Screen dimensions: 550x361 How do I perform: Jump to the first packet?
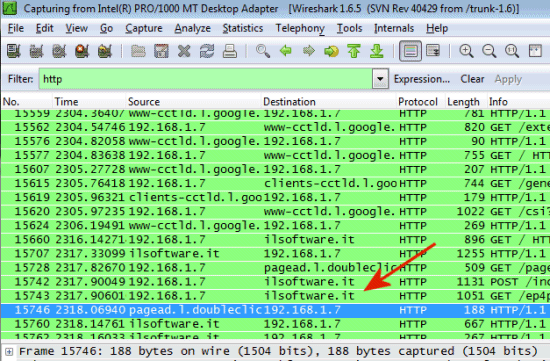pyautogui.click(x=354, y=51)
